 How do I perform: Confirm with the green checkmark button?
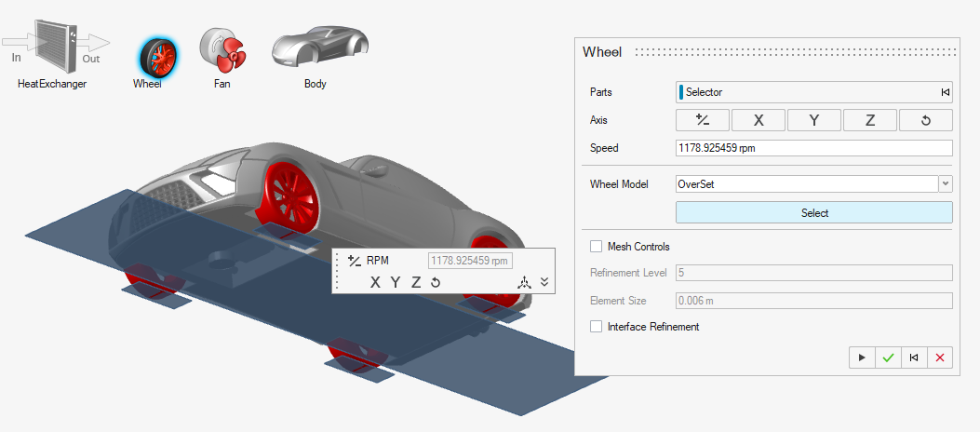888,358
